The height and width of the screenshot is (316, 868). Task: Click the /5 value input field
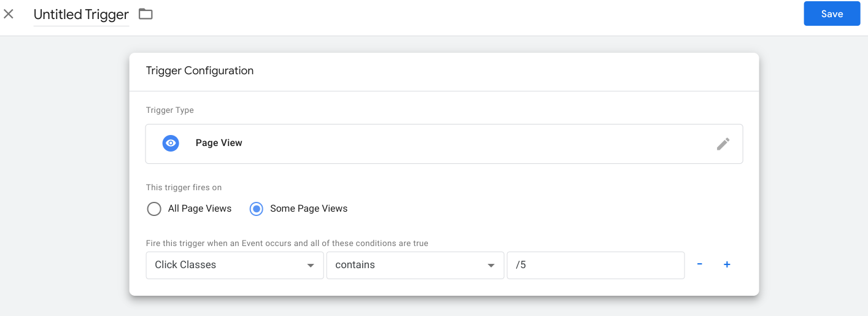[595, 265]
